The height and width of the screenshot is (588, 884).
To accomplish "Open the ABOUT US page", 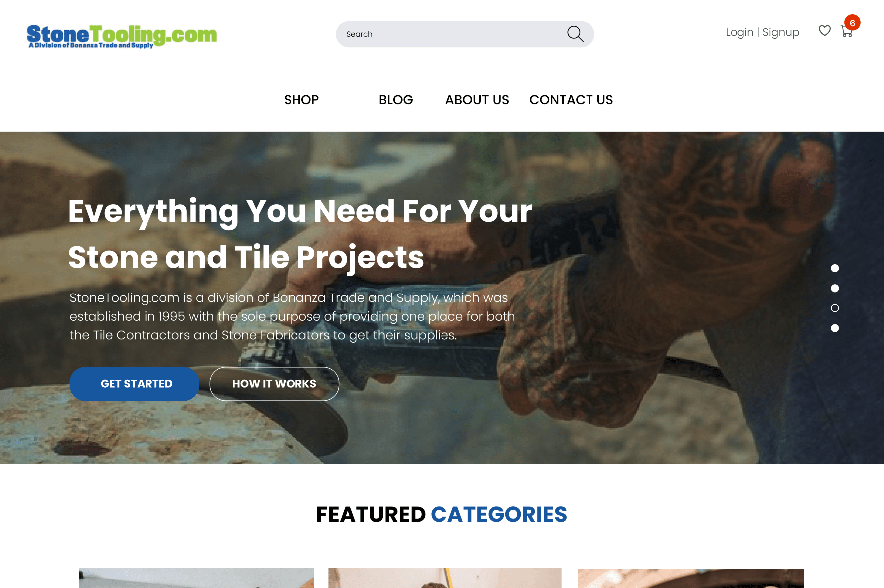I will coord(477,100).
